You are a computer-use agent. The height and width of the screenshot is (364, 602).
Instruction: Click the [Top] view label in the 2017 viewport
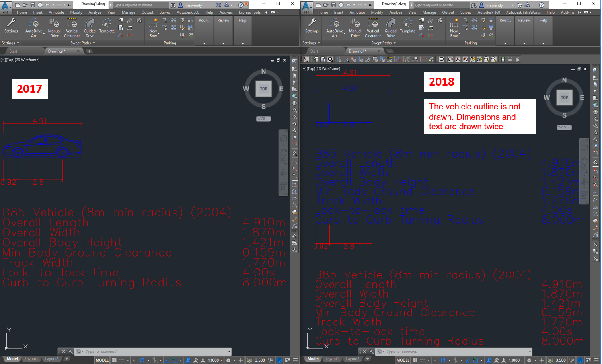[x=10, y=60]
